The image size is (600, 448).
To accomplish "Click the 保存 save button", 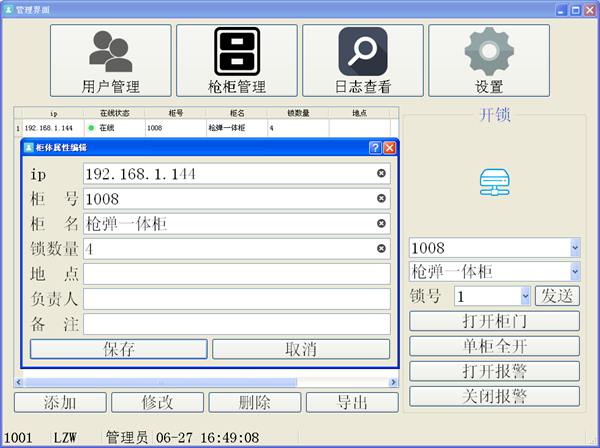I will click(x=119, y=349).
